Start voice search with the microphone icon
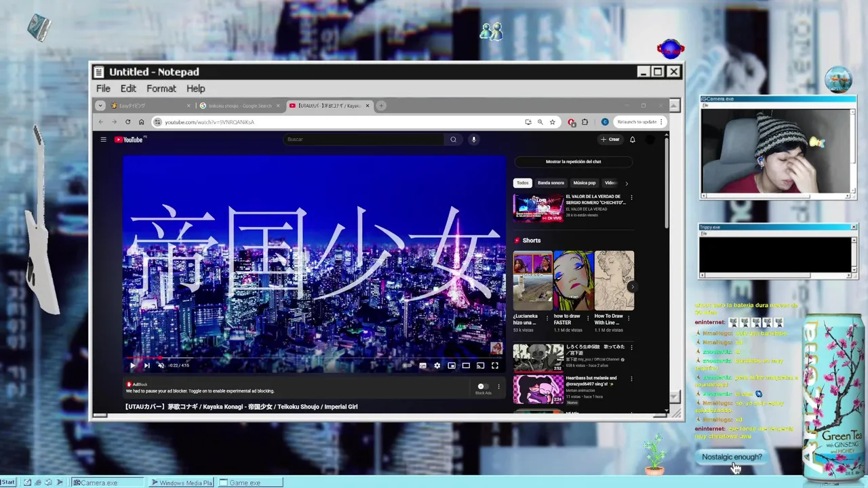 click(x=474, y=140)
